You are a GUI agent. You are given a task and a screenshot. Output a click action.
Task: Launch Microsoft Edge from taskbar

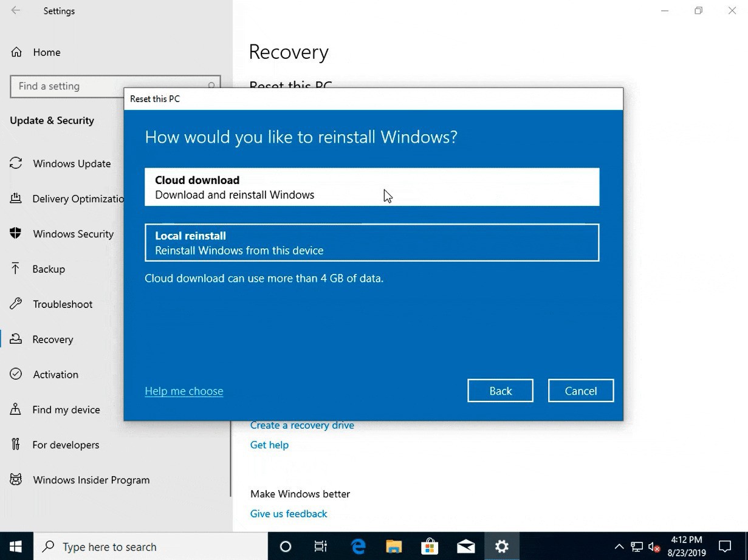point(359,547)
